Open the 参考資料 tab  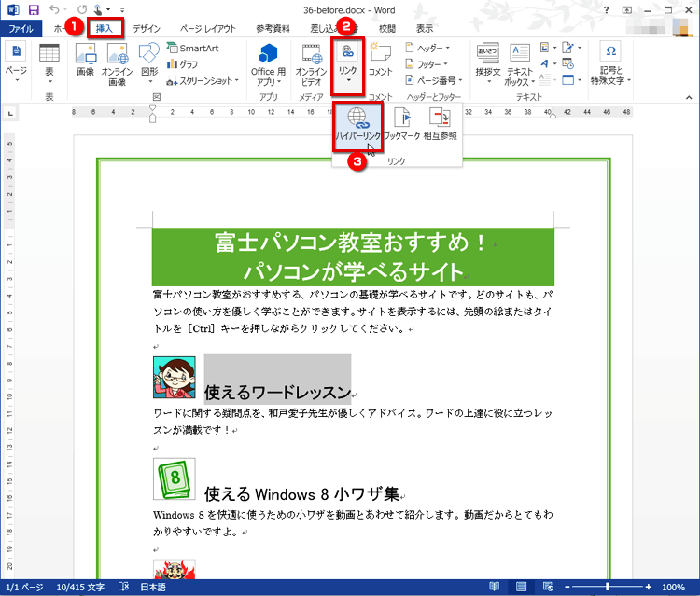pos(273,29)
